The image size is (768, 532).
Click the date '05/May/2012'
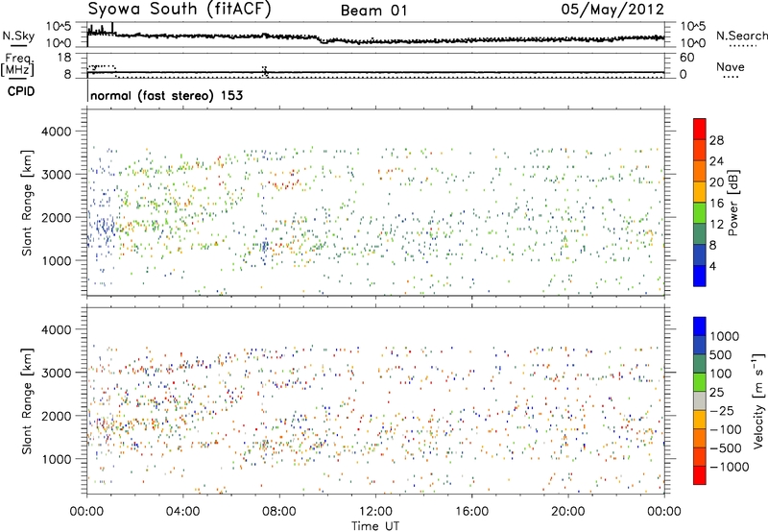click(x=612, y=10)
